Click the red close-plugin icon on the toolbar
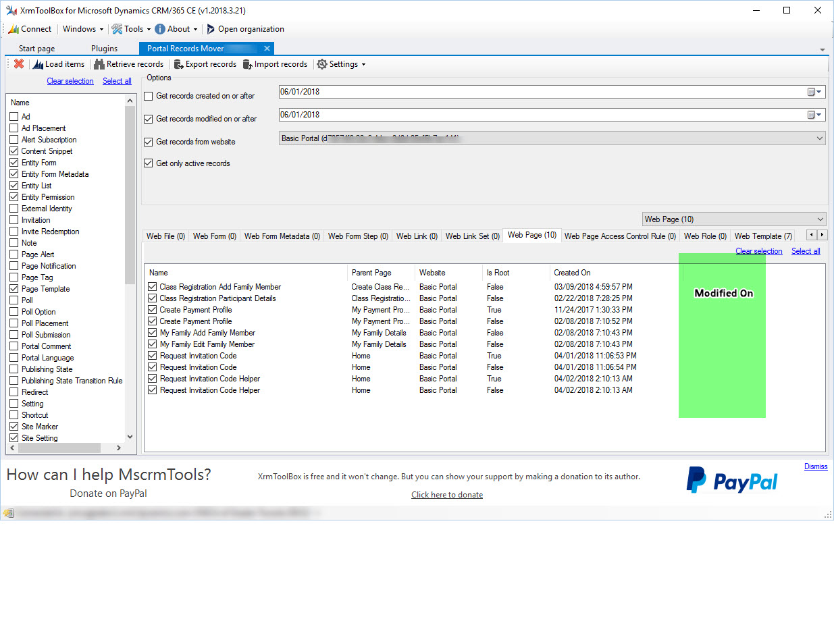 18,63
